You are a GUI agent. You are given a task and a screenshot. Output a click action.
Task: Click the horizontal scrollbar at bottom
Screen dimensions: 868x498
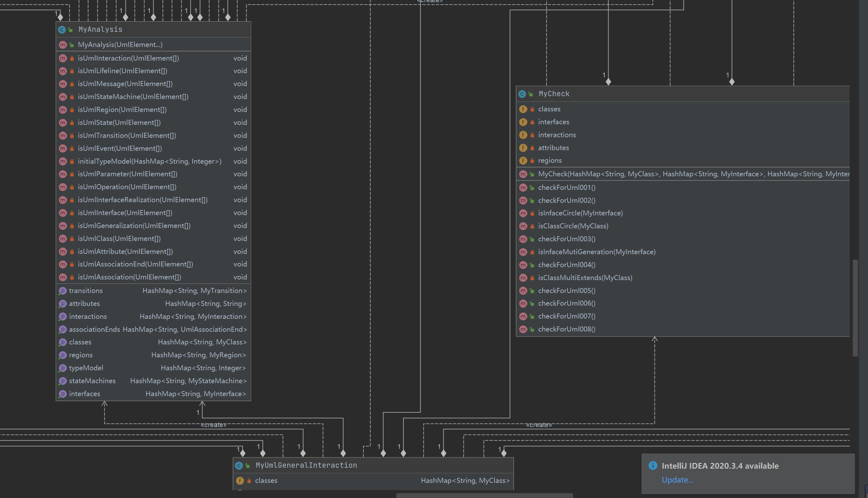click(x=484, y=495)
